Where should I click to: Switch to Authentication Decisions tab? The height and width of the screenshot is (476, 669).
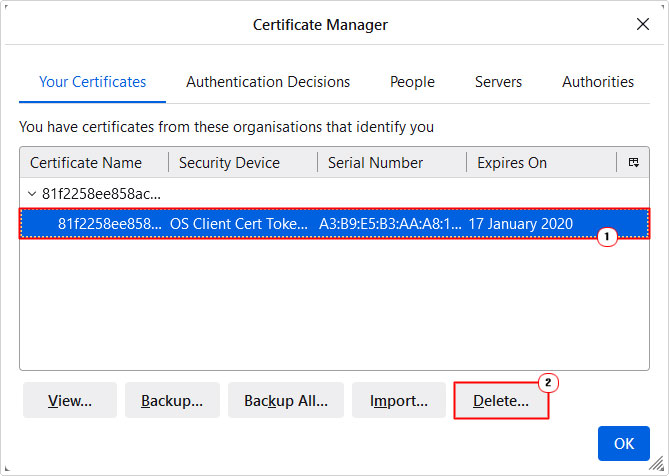tap(268, 82)
